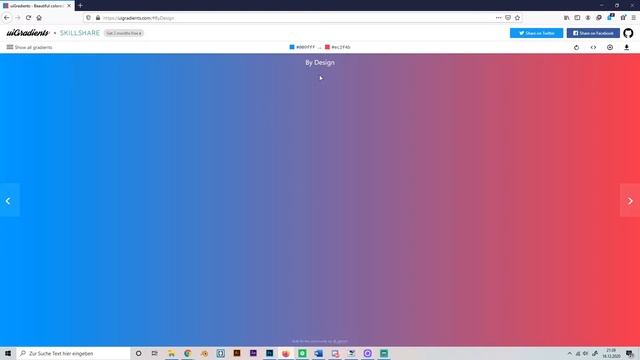Click the blue start color swatch

click(x=292, y=47)
